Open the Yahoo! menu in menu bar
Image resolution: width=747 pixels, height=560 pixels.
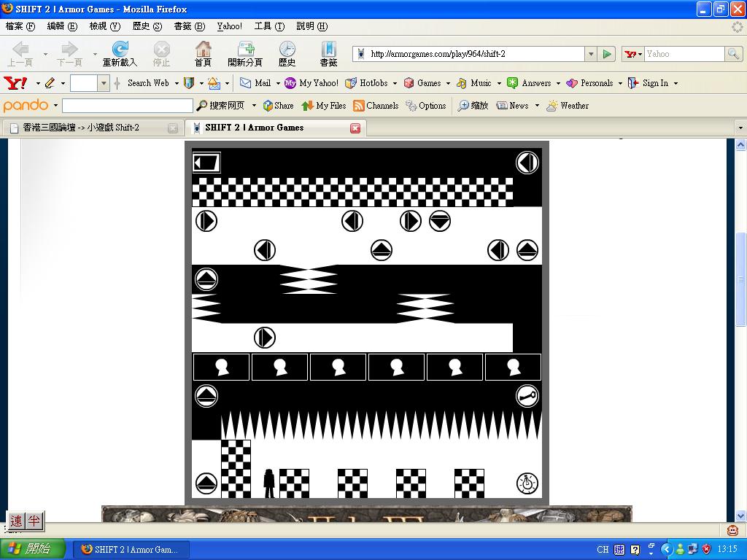[x=229, y=26]
